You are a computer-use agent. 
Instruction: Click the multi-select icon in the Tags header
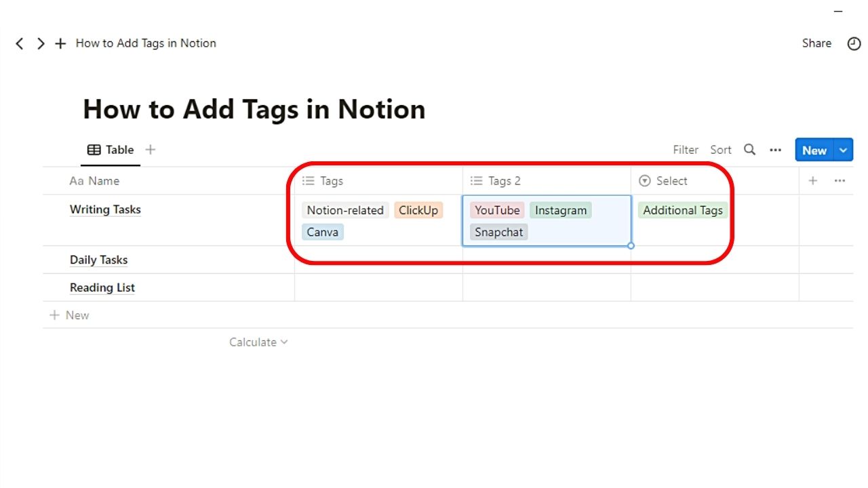310,180
